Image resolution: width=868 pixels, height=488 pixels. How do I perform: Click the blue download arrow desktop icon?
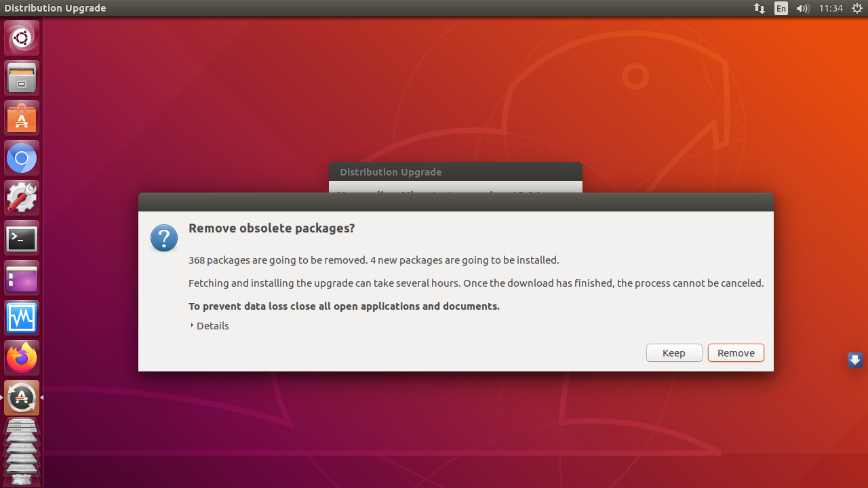[x=854, y=360]
